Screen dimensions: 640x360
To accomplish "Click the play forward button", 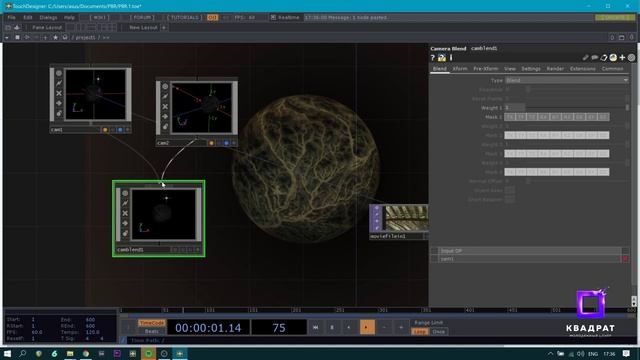I will tap(367, 327).
